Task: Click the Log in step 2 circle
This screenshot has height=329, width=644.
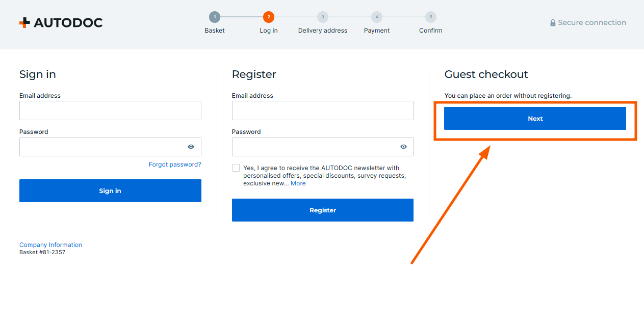Action: point(269,17)
